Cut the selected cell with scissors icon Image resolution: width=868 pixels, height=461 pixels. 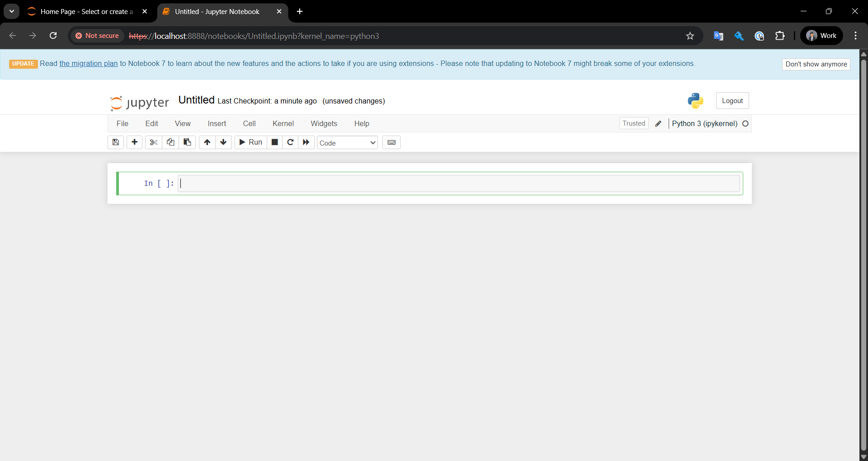tap(154, 142)
